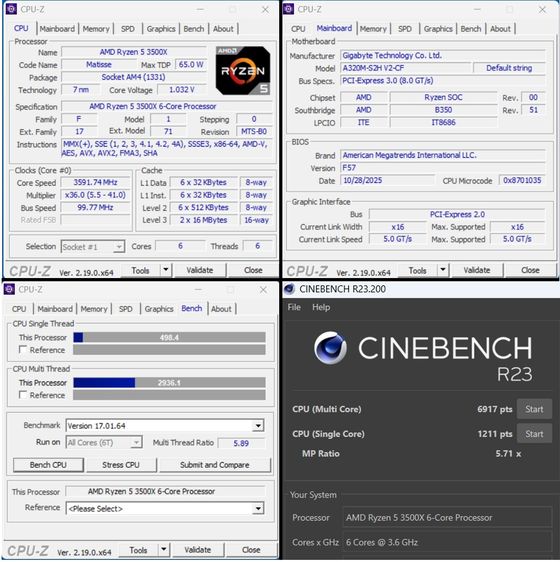Close the CPU-Z Bench window via X
The width and height of the screenshot is (560, 562).
[x=263, y=290]
